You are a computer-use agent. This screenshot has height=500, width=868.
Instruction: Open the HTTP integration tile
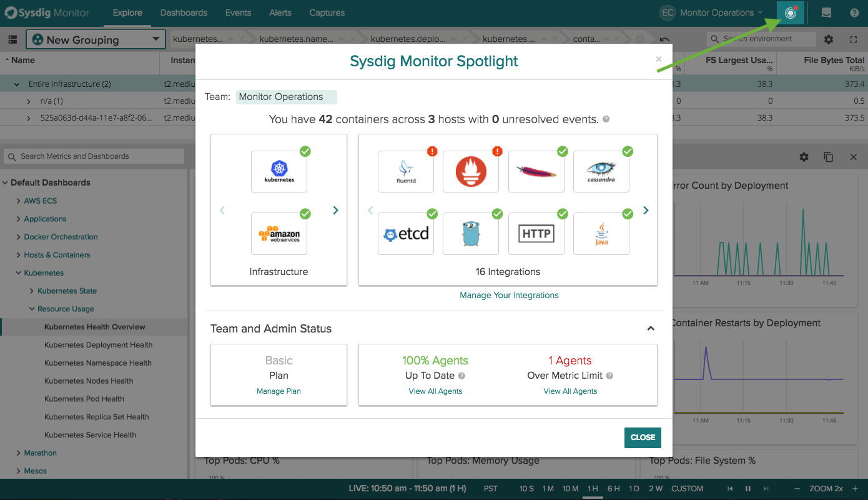coord(536,234)
